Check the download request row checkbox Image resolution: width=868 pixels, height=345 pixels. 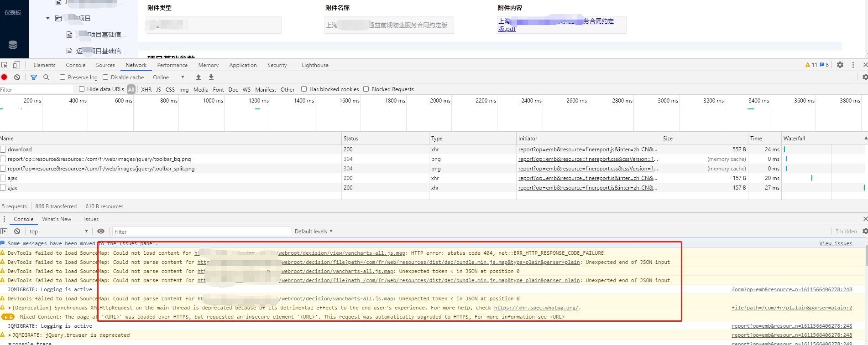point(3,149)
